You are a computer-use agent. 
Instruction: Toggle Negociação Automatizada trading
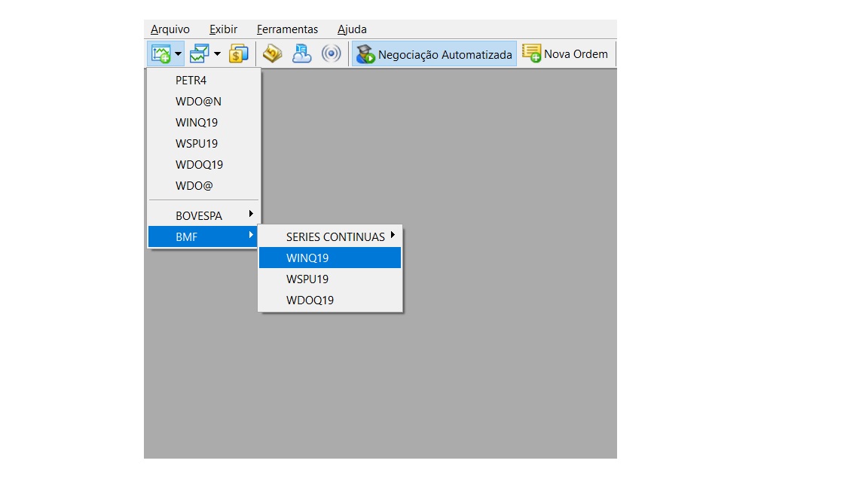(434, 54)
